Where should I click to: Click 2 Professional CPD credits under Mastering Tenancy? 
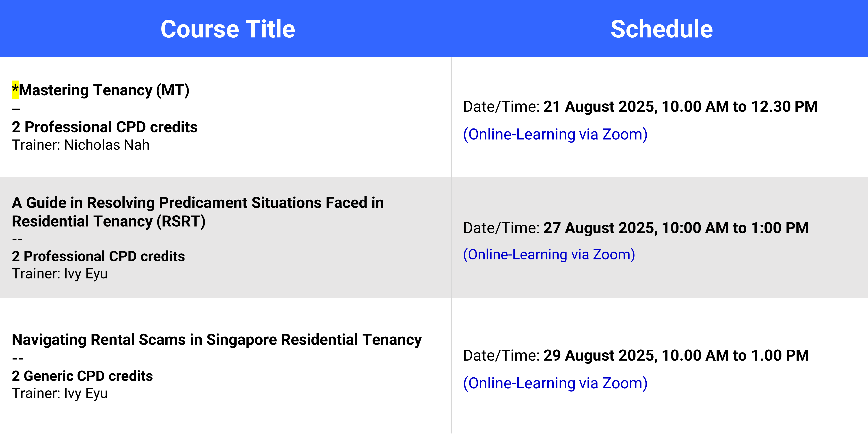pyautogui.click(x=104, y=127)
